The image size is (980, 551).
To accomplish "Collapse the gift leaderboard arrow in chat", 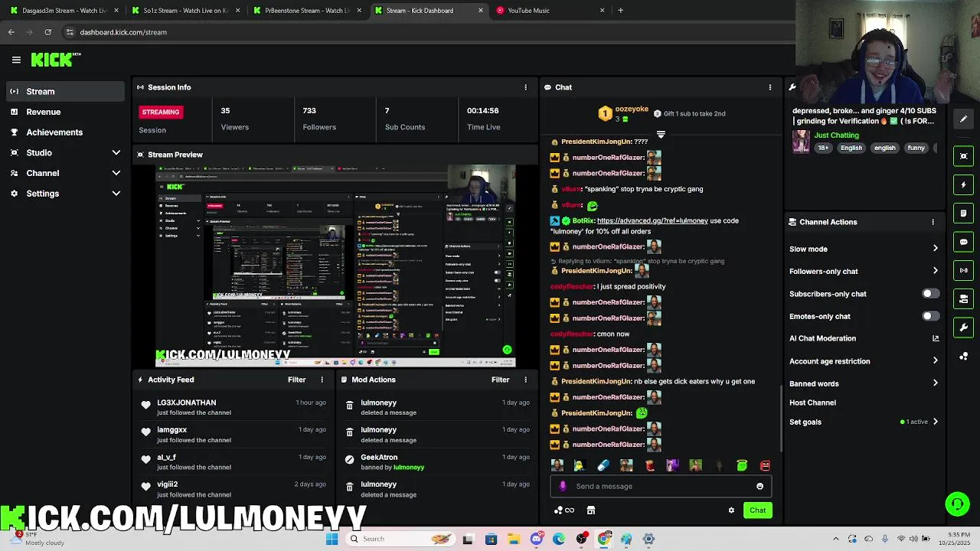I will tap(661, 134).
